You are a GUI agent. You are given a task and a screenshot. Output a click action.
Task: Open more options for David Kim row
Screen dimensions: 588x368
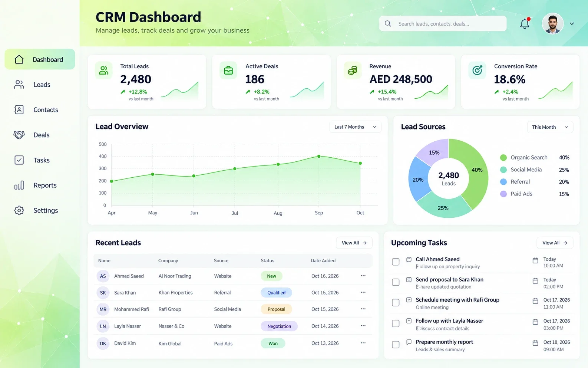click(x=363, y=343)
